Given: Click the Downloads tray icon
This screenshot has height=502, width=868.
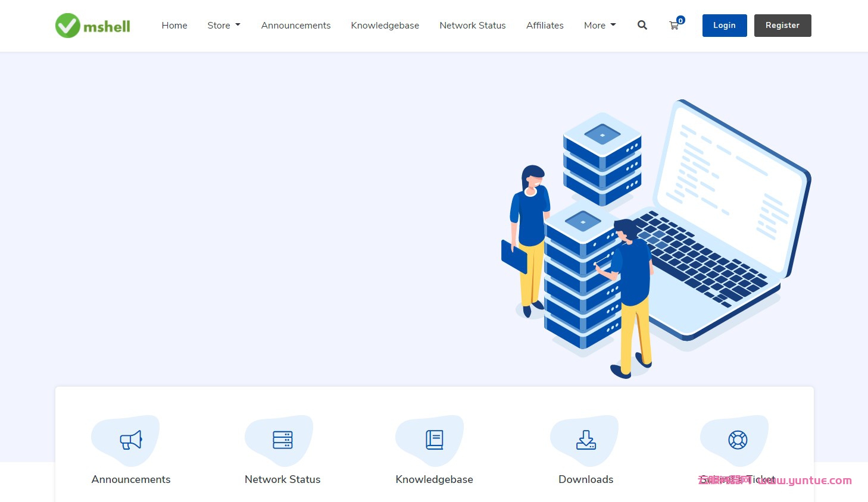Looking at the screenshot, I should point(586,440).
